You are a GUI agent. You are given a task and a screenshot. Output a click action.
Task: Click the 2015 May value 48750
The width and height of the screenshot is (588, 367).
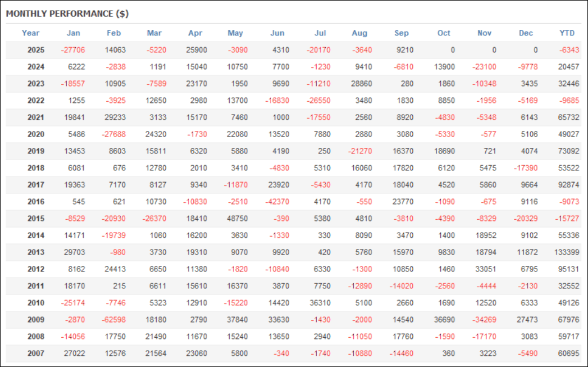237,219
